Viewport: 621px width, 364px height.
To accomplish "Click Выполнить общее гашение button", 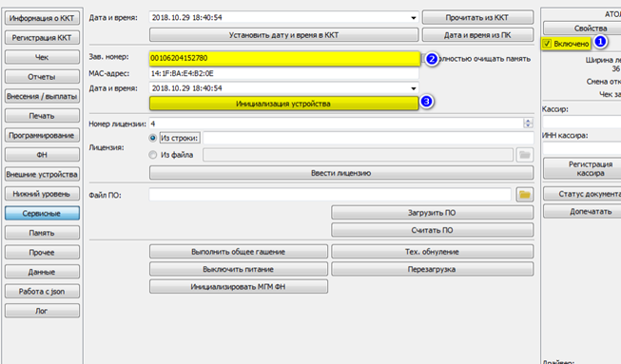I will [239, 252].
